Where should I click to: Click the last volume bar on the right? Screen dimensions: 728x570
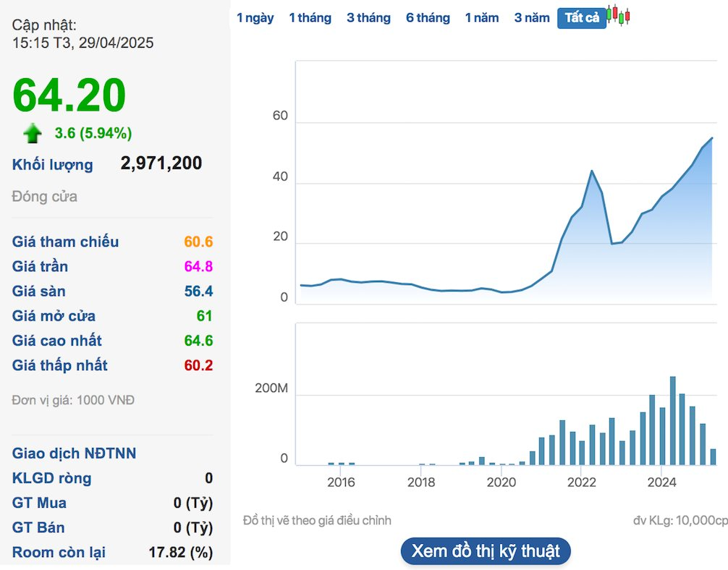(713, 456)
